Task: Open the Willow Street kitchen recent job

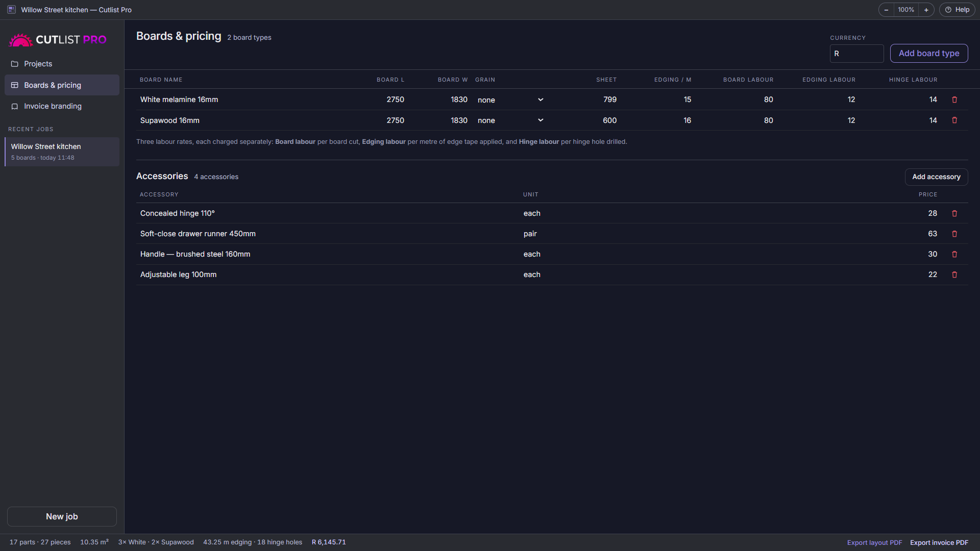Action: tap(62, 152)
